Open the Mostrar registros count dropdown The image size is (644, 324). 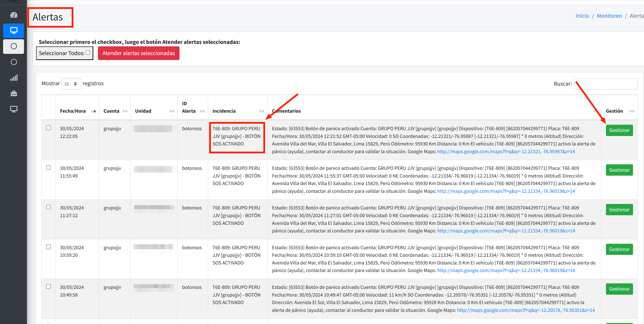pyautogui.click(x=71, y=84)
